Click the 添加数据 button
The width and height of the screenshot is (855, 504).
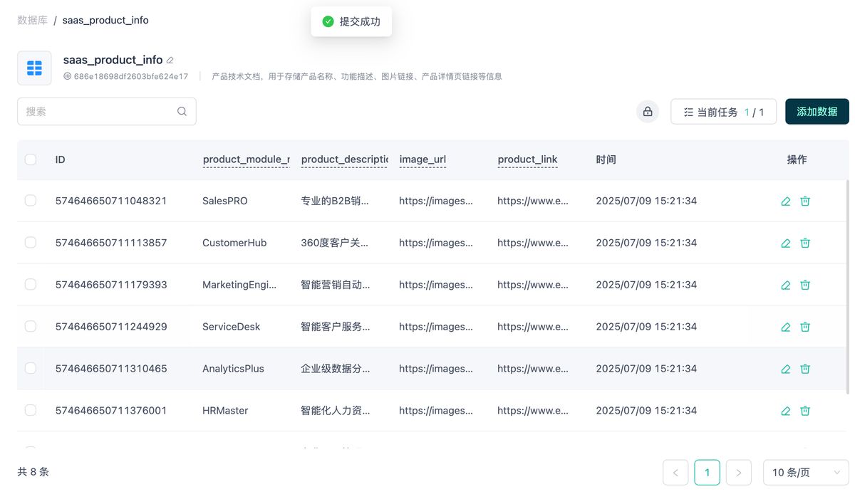(818, 111)
